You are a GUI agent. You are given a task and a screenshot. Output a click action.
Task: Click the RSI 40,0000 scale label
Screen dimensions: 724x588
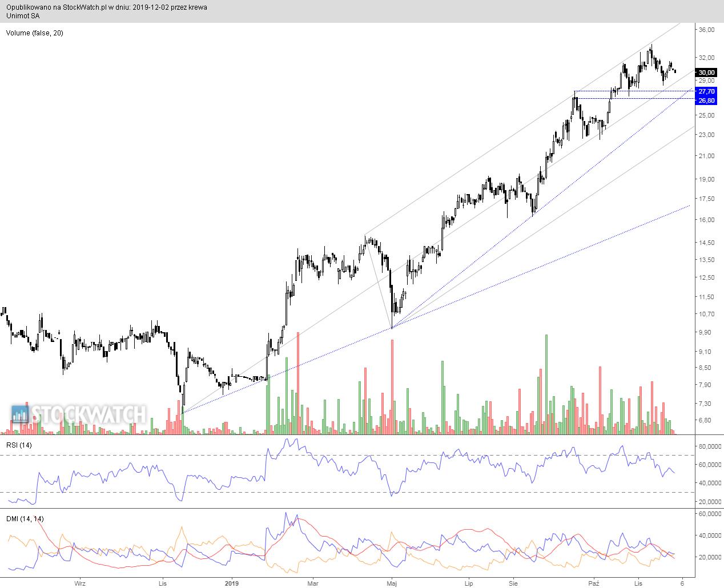[x=710, y=483]
